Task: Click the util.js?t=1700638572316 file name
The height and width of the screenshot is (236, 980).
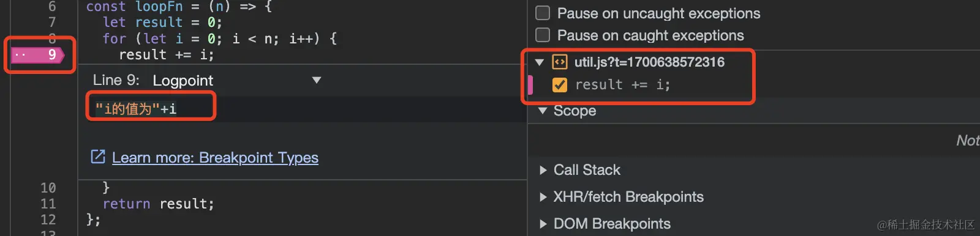Action: point(649,62)
